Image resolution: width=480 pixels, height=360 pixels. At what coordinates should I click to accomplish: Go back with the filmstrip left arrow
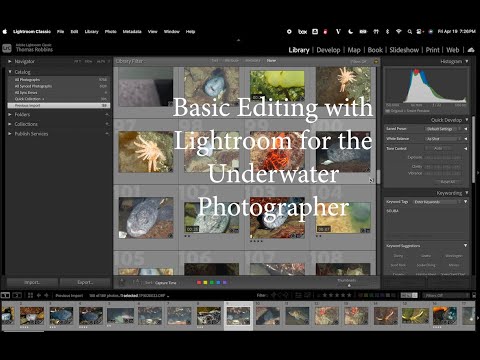pos(39,295)
